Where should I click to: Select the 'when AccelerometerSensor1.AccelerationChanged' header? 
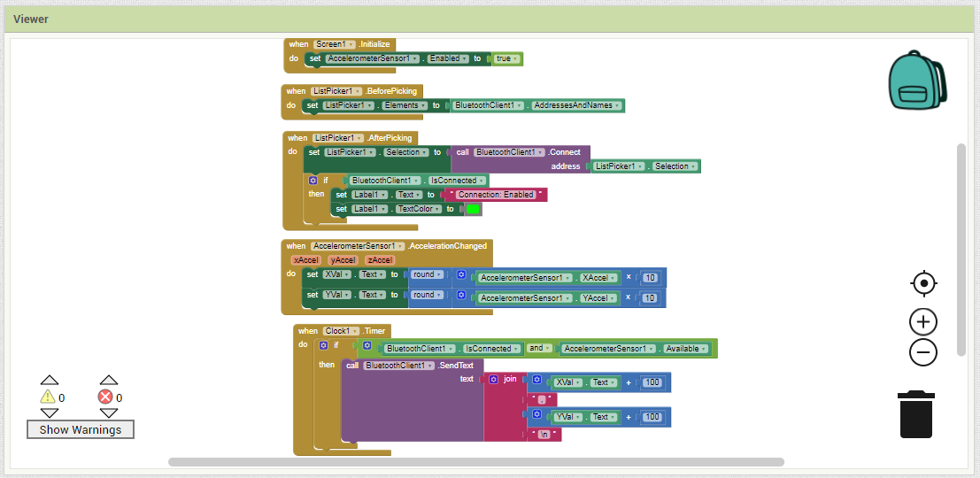386,245
